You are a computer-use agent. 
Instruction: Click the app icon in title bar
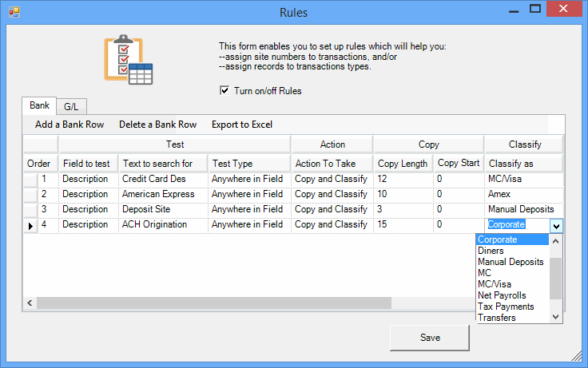pos(14,12)
